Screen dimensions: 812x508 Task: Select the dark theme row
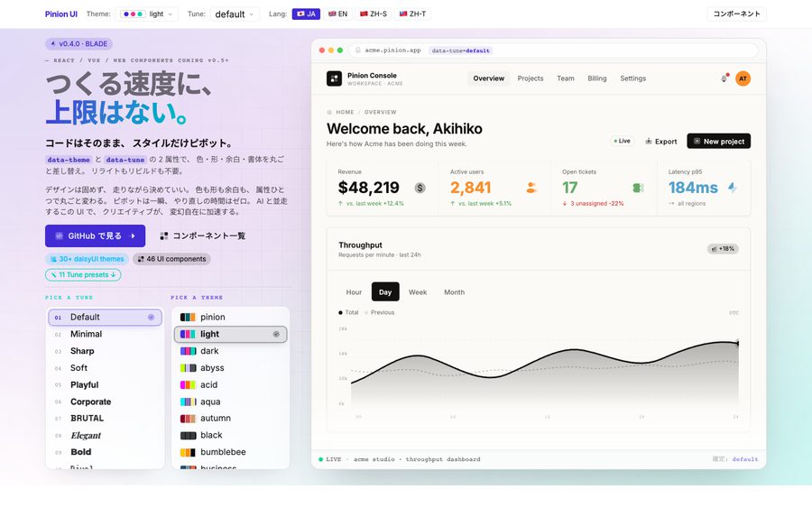[x=230, y=351]
